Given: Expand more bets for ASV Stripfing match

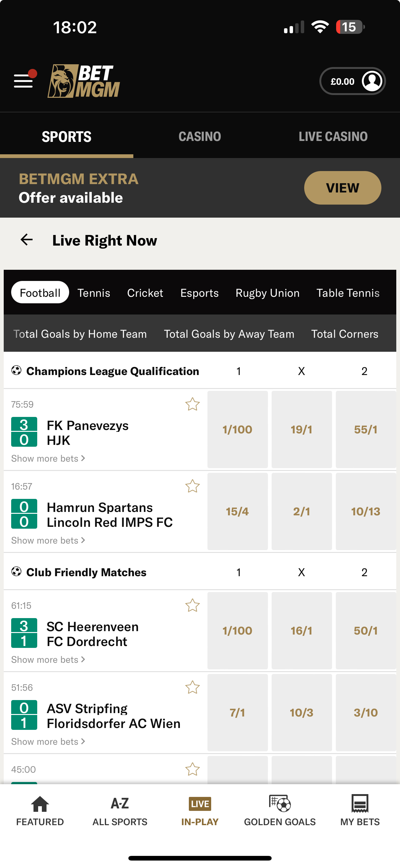Looking at the screenshot, I should [48, 741].
